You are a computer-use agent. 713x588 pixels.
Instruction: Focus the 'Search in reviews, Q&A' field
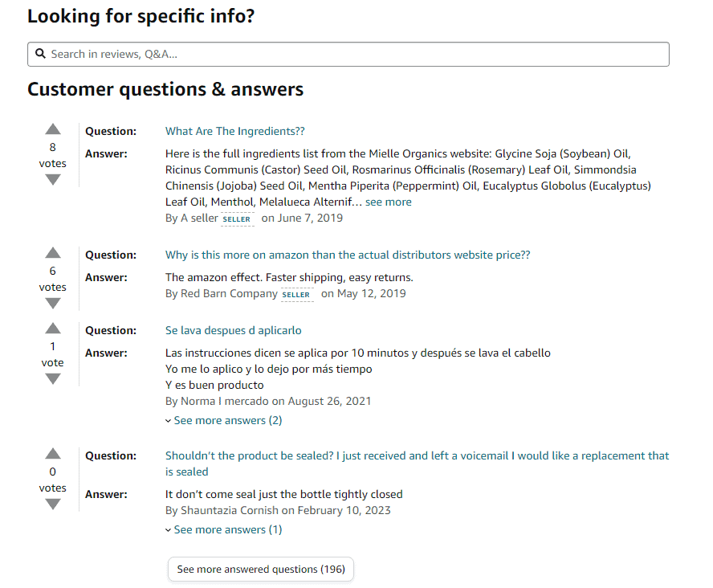(348, 54)
